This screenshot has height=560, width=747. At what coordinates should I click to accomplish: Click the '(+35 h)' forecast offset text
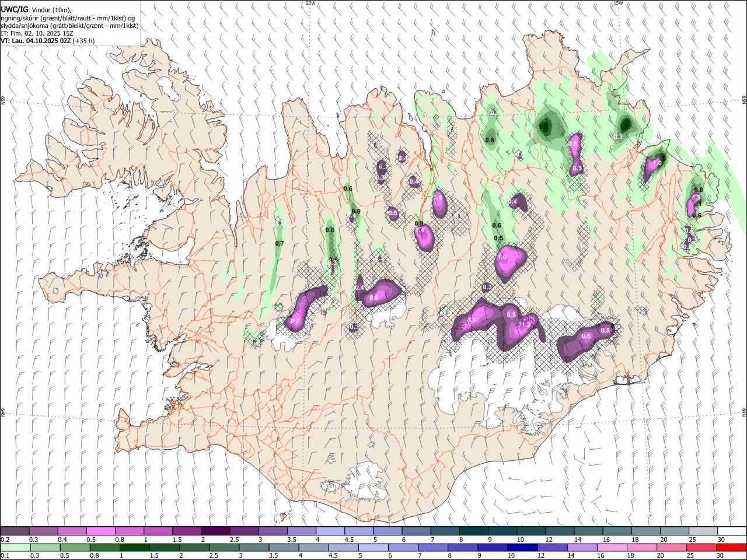point(83,41)
